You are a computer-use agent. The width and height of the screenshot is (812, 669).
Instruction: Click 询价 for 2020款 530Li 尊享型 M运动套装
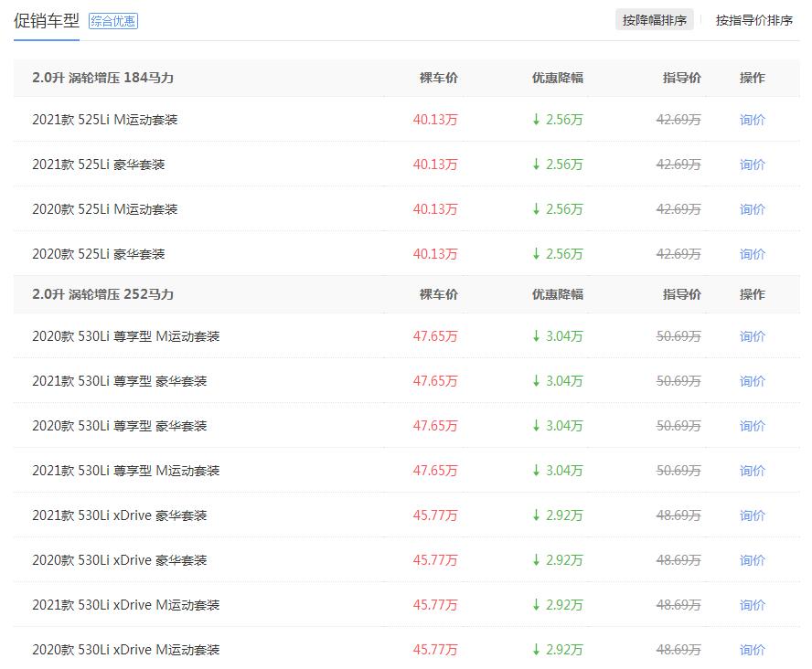pos(752,336)
